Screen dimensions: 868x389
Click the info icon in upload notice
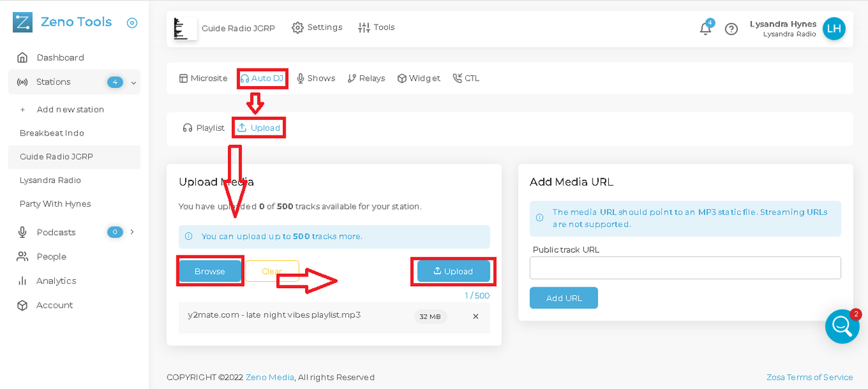click(189, 237)
